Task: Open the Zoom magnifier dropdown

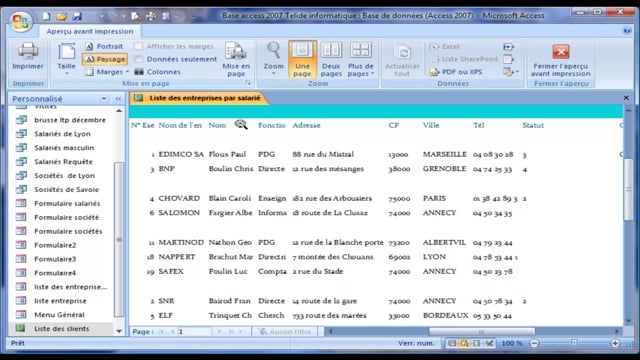Action: tap(273, 59)
